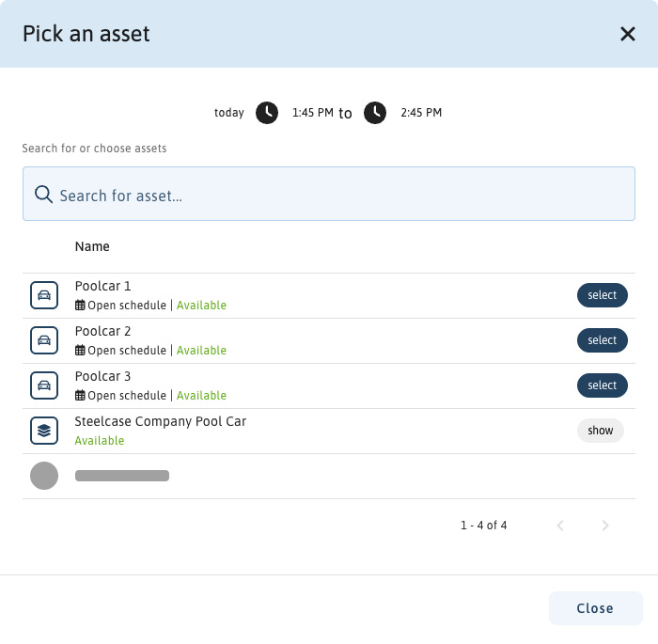The height and width of the screenshot is (644, 658).
Task: Open the start time clock picker
Action: point(267,113)
